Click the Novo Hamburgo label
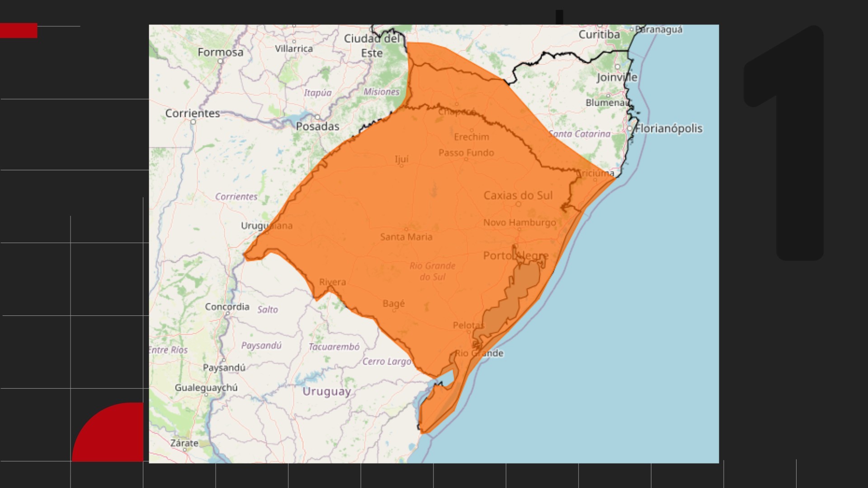868x488 pixels. coord(519,223)
